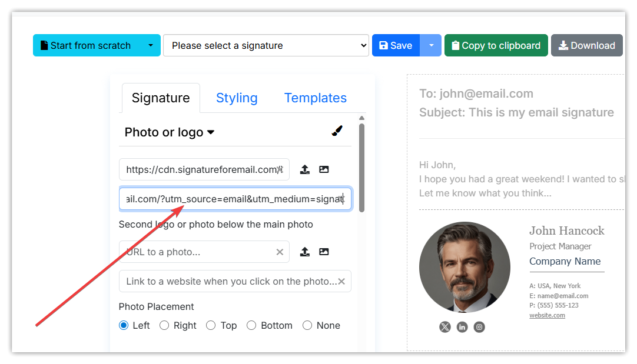The width and height of the screenshot is (637, 364).
Task: Click the LinkedIn icon in signature
Action: [x=462, y=327]
